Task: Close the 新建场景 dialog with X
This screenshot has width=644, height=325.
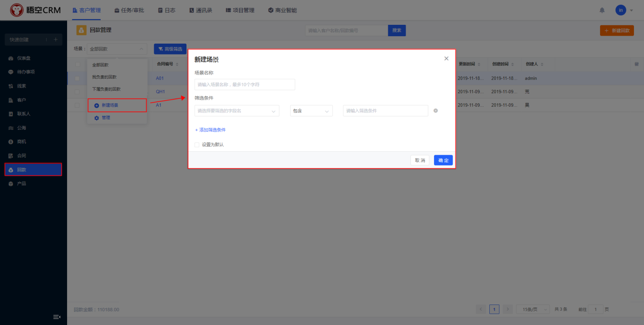Action: coord(446,58)
